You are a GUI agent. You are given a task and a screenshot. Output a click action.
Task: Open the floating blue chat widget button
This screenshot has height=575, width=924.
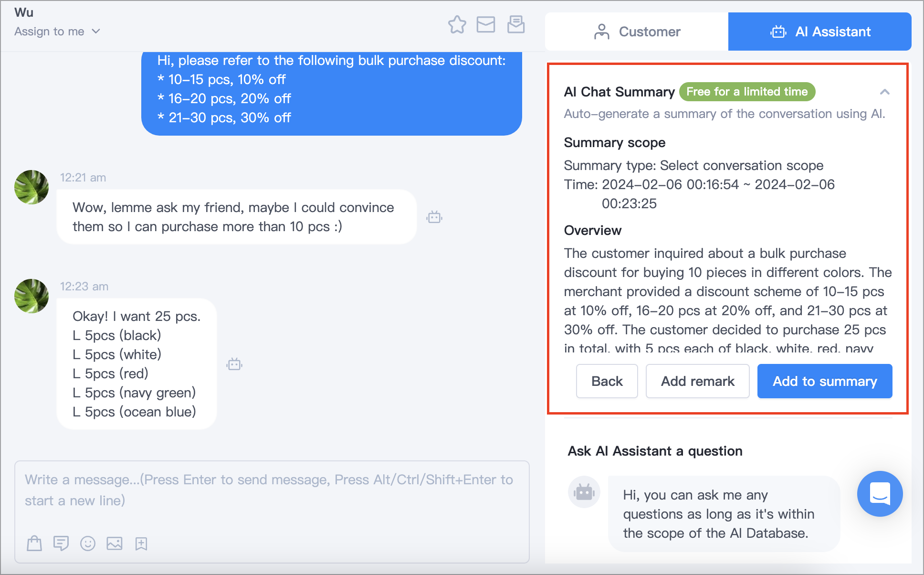click(x=880, y=493)
